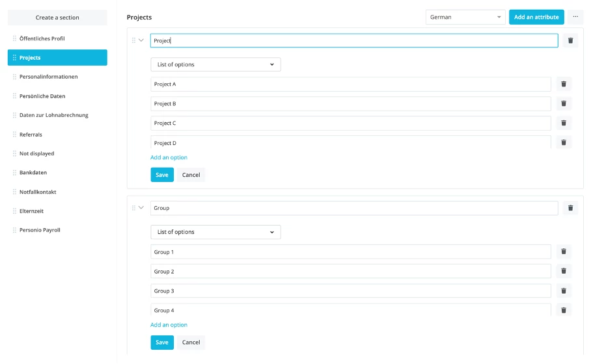
Task: Open the German language dropdown
Action: [x=465, y=17]
